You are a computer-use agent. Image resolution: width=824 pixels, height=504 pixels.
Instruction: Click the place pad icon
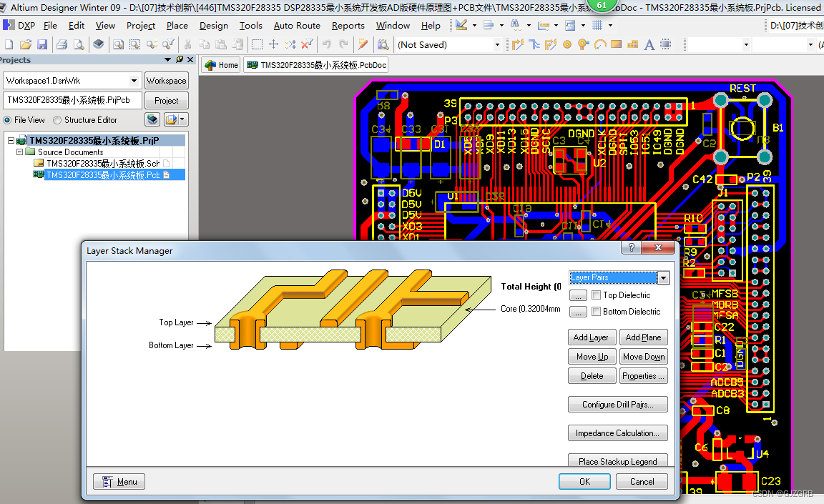pos(567,44)
